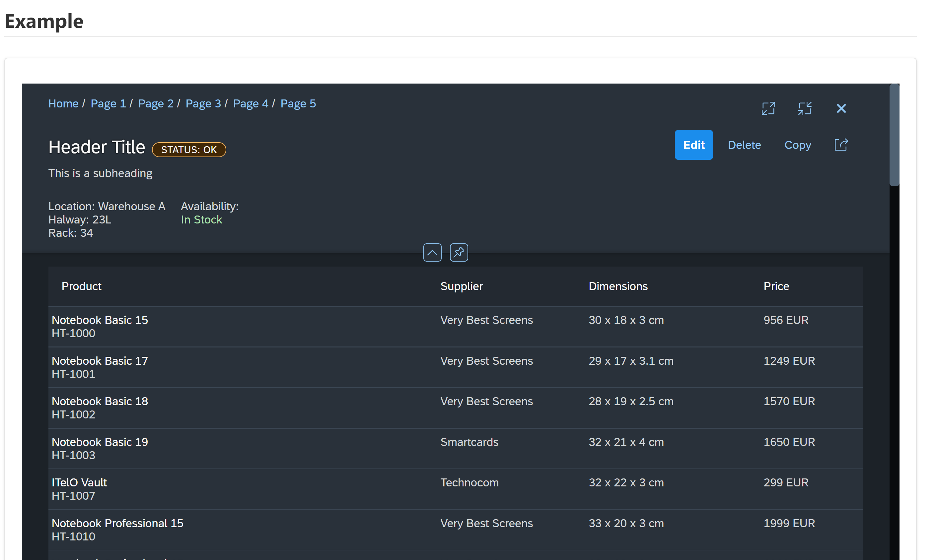Open Page 2 from the breadcrumb trail
Viewport: 938px width, 560px height.
click(156, 103)
